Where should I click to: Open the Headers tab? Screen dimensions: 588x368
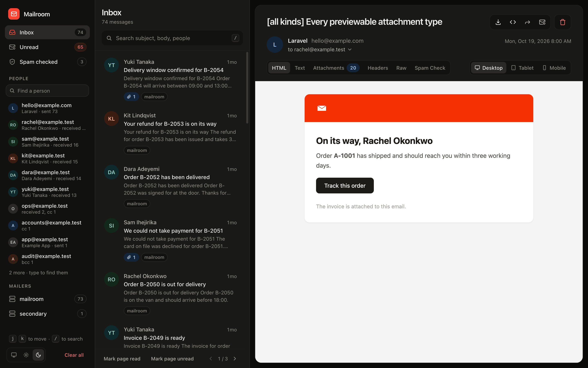pos(378,68)
